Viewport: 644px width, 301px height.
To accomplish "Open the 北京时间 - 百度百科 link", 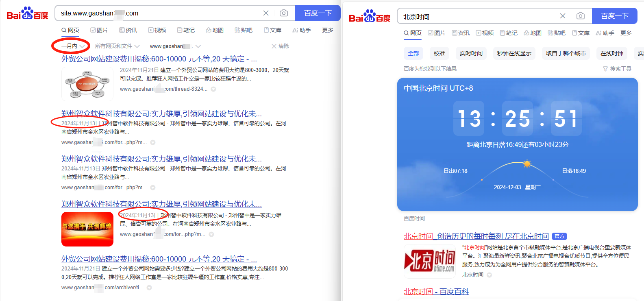I will click(x=436, y=291).
